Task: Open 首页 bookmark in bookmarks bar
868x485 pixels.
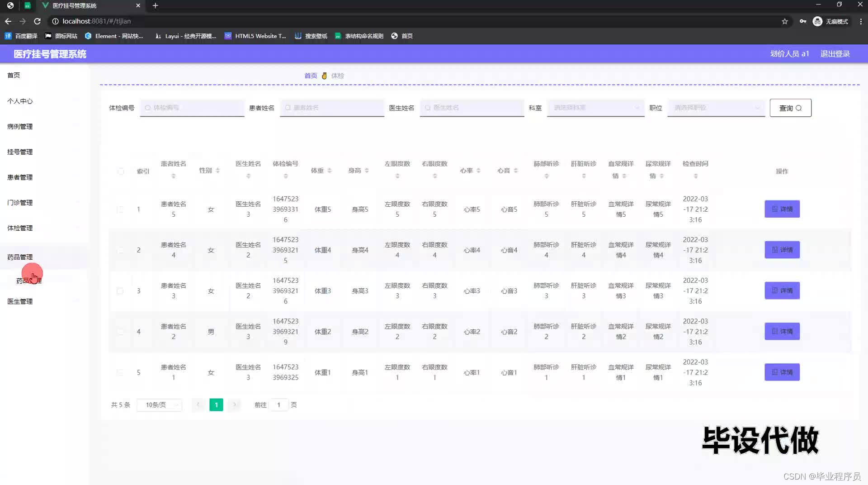Action: click(x=402, y=36)
